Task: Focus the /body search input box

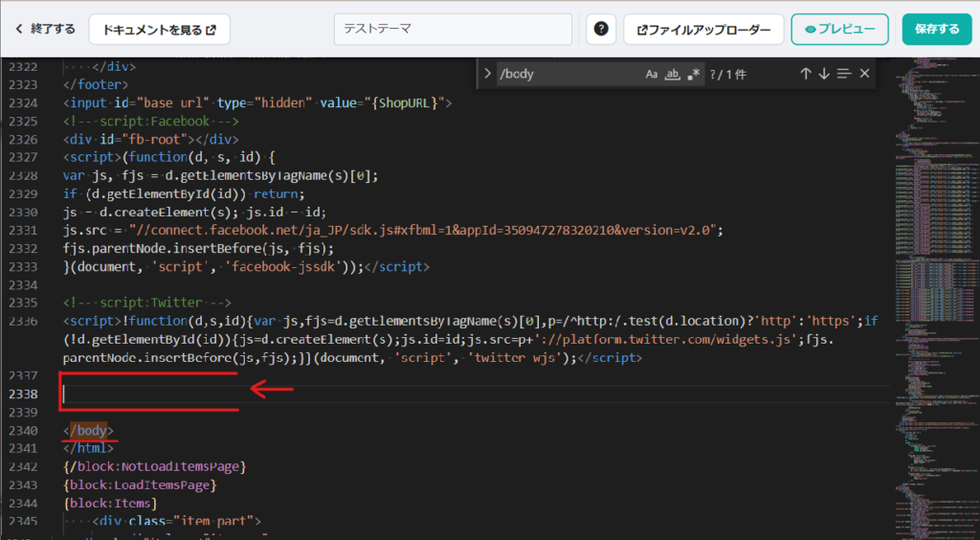Action: [x=568, y=74]
